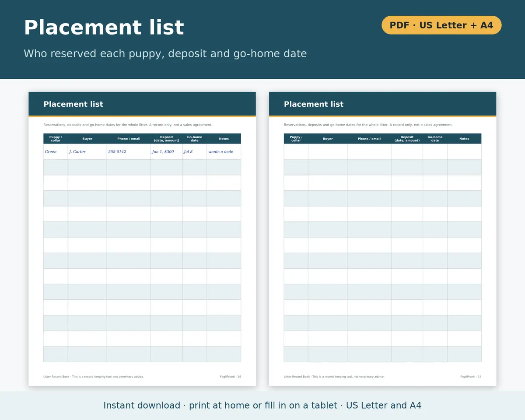The height and width of the screenshot is (420, 525).
Task: Click the Notes header on right page
Action: pyautogui.click(x=464, y=139)
